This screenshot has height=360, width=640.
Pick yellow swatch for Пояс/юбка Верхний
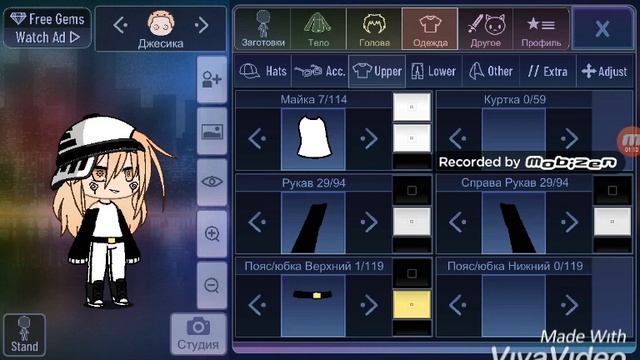(412, 304)
